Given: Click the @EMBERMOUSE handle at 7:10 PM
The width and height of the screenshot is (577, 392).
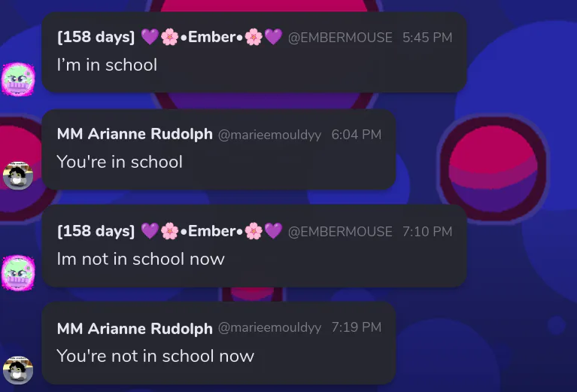Looking at the screenshot, I should click(340, 232).
